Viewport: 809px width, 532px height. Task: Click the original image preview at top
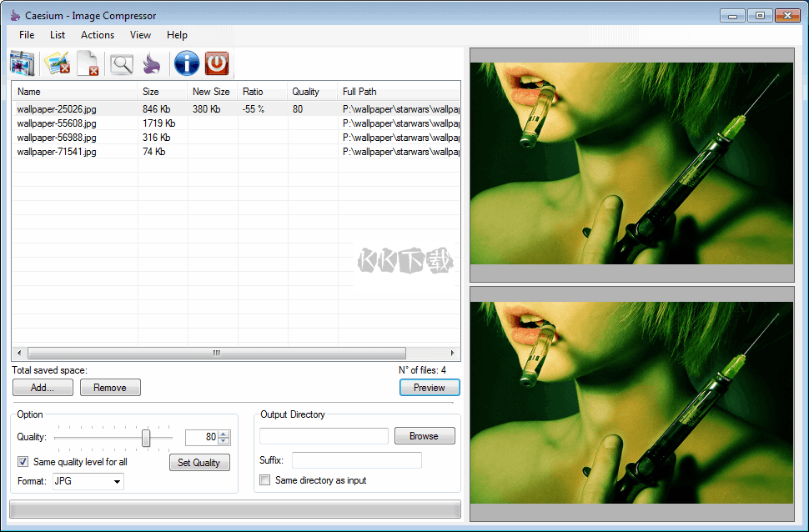click(x=631, y=163)
